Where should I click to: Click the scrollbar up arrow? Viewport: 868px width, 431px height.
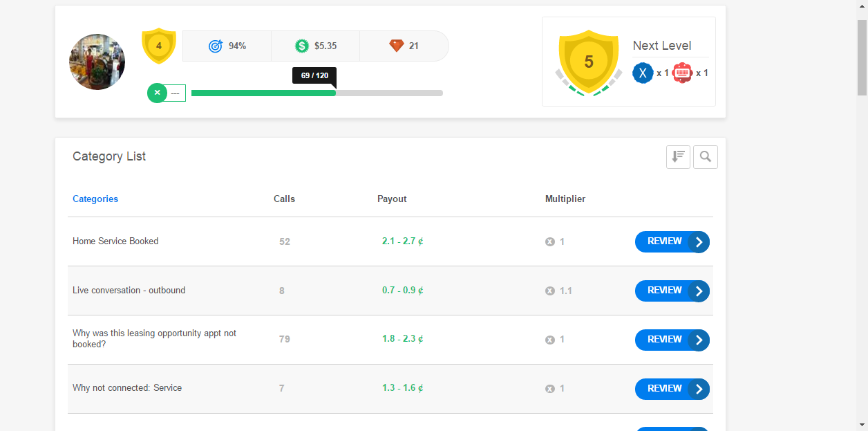(x=862, y=6)
